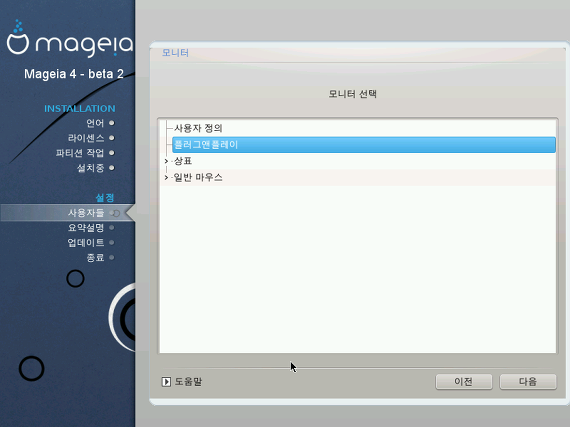Click the Mageia 4 - beta 2 text
This screenshot has width=570, height=427.
pyautogui.click(x=74, y=74)
